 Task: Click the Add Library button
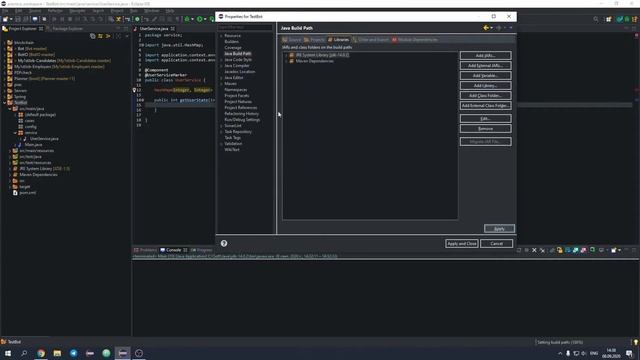[x=485, y=85]
